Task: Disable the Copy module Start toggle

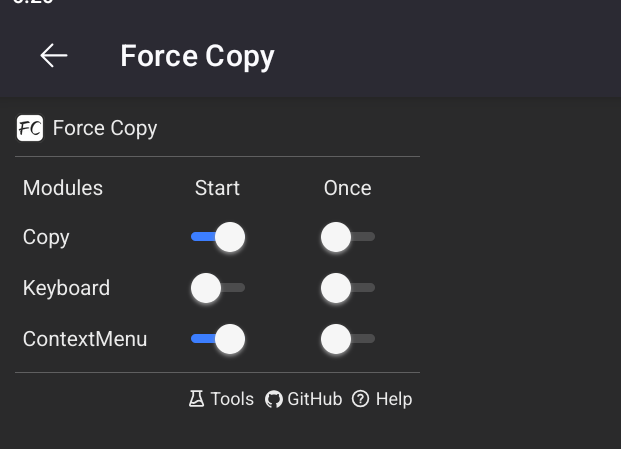Action: pos(218,237)
